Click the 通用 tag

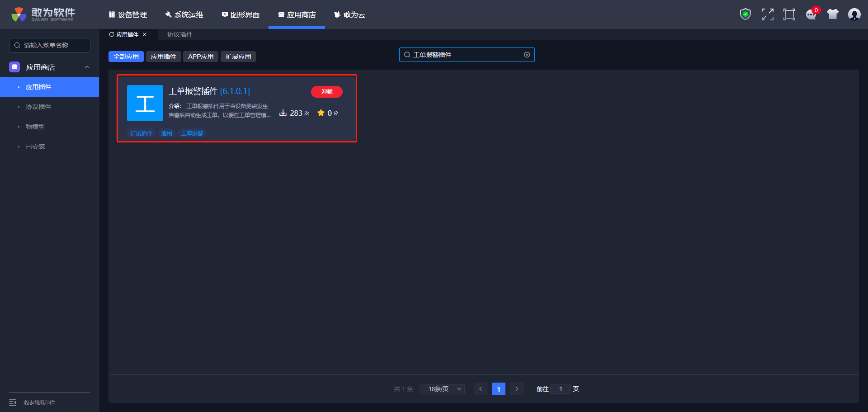167,133
